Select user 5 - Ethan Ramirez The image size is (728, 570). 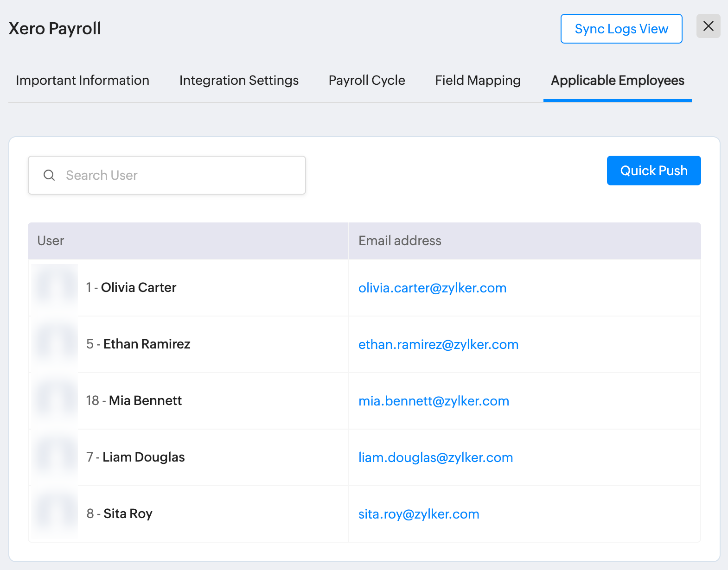tap(138, 344)
